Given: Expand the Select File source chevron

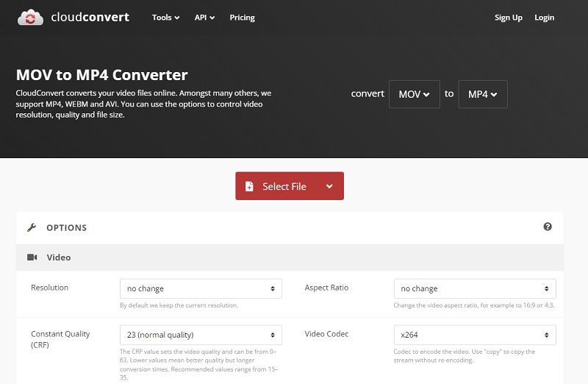Looking at the screenshot, I should tap(329, 186).
